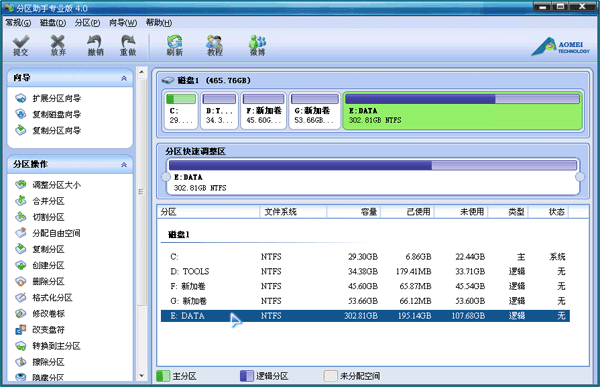Click the 撤销 (Undo) toolbar icon
The height and width of the screenshot is (387, 600).
(95, 46)
